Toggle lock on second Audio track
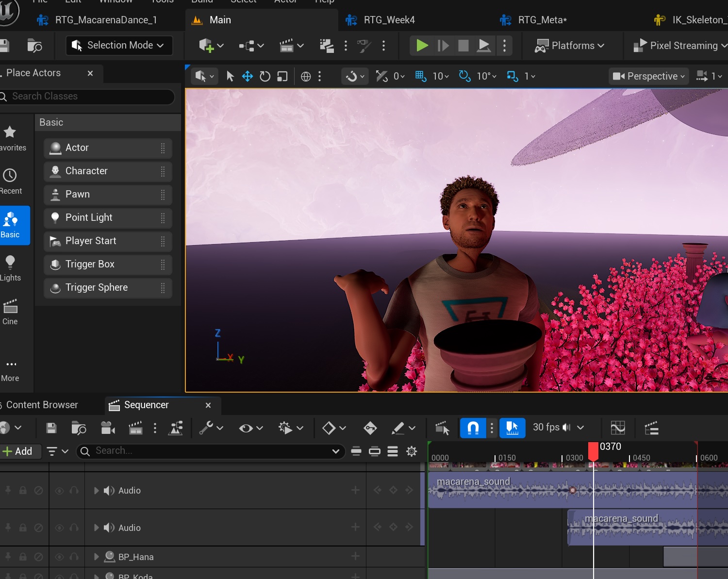The height and width of the screenshot is (579, 728). tap(23, 528)
